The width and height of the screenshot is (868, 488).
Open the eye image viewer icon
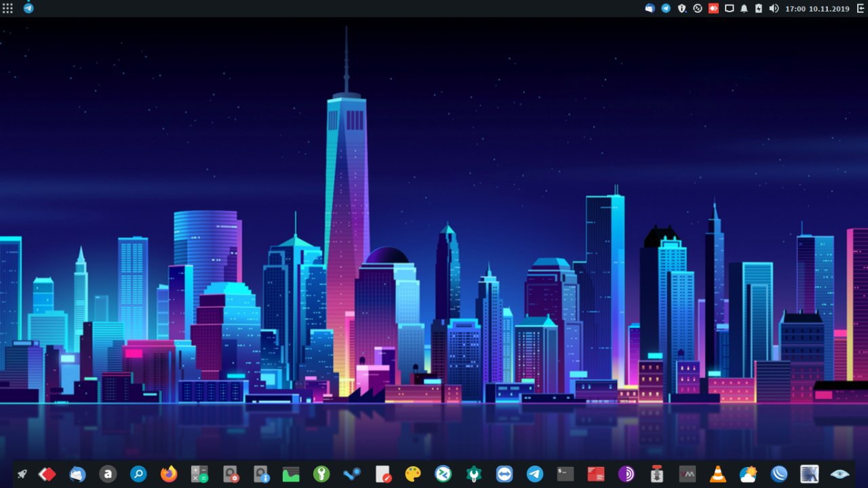[840, 474]
